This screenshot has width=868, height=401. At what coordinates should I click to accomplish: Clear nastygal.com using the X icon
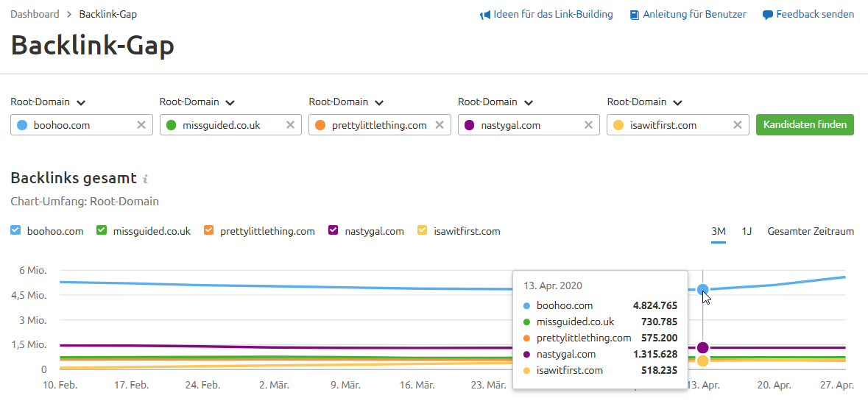588,125
